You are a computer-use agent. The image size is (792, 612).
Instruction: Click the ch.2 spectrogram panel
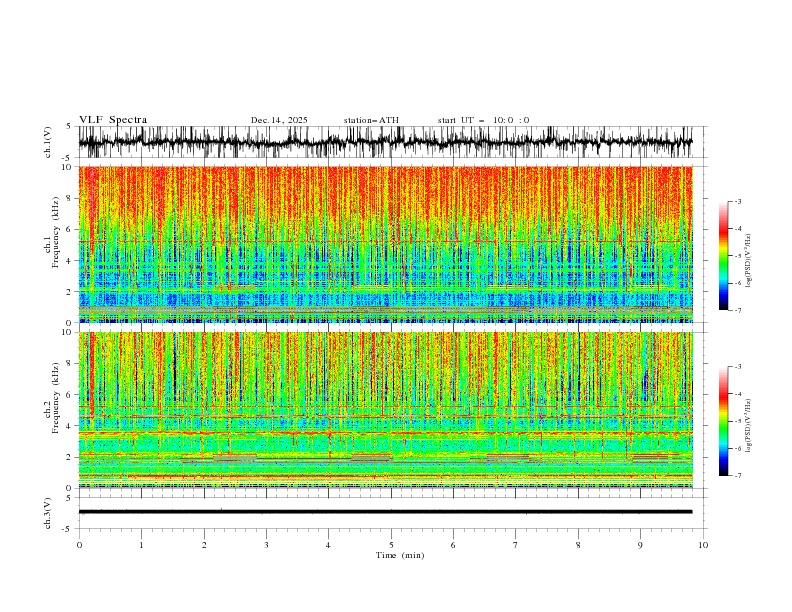[385, 410]
